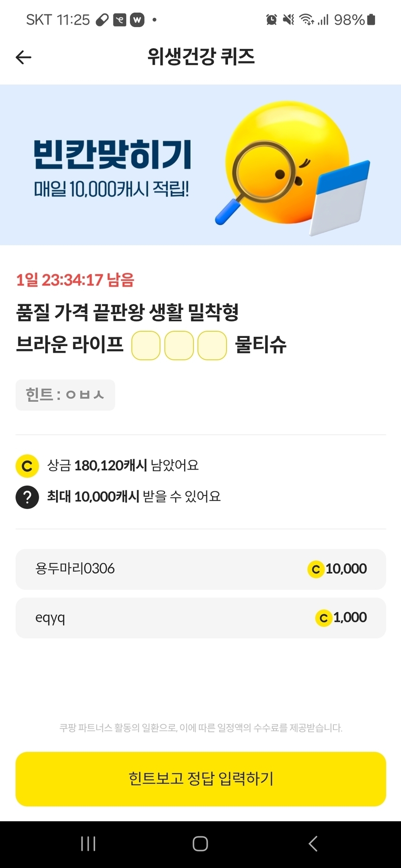Select winner row 용두마리0306
Screen dimensions: 401x868
(x=200, y=569)
